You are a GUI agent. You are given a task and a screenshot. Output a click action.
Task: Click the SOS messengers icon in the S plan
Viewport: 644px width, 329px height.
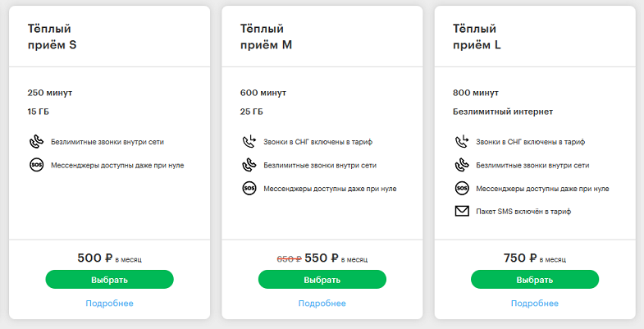click(x=37, y=165)
